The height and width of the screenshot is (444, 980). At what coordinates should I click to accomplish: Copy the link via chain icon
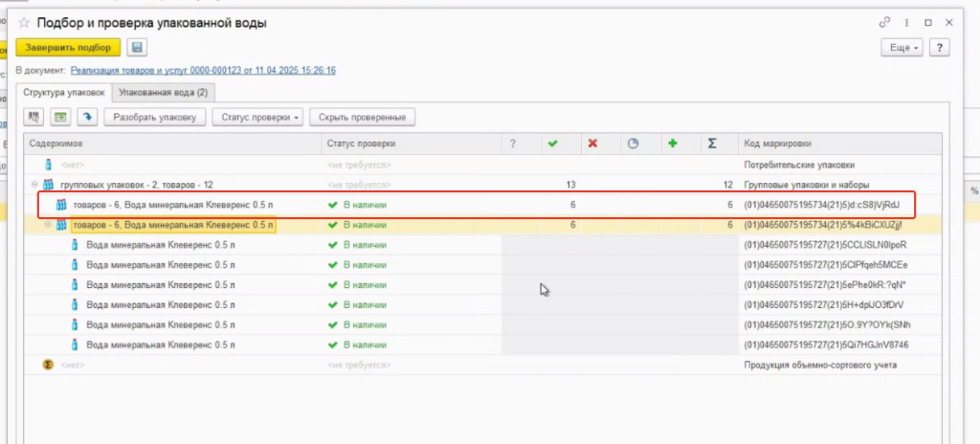coord(883,22)
